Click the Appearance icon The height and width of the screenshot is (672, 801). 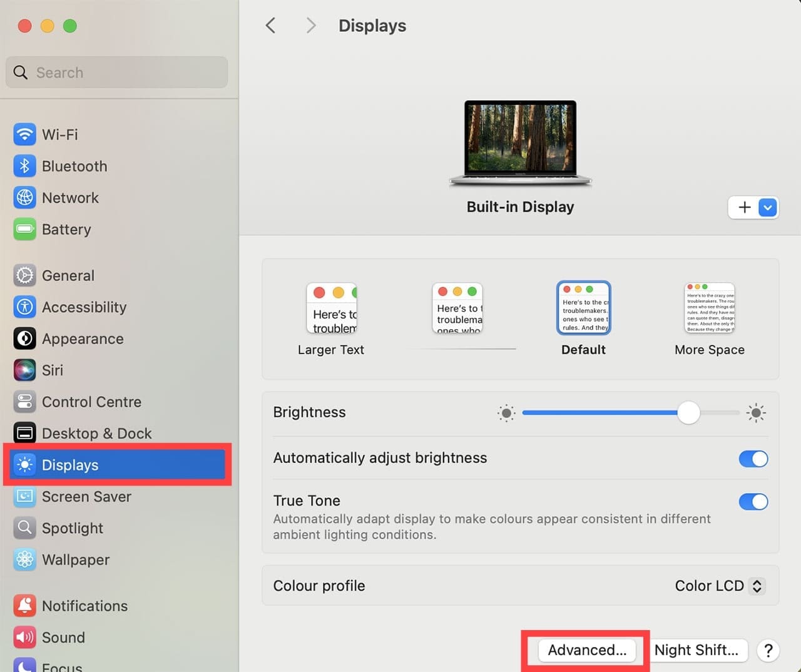pyautogui.click(x=24, y=339)
